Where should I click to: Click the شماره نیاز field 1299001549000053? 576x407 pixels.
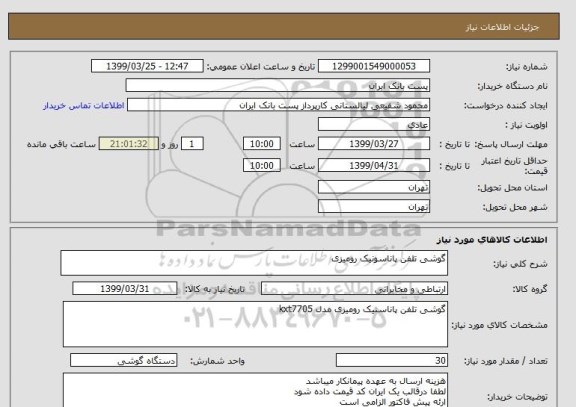pyautogui.click(x=374, y=66)
